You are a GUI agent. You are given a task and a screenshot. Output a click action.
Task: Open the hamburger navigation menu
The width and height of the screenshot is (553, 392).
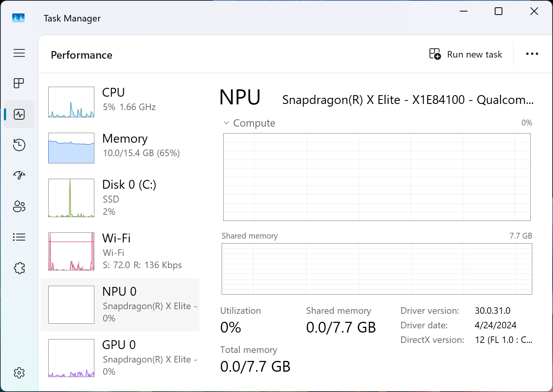click(19, 53)
